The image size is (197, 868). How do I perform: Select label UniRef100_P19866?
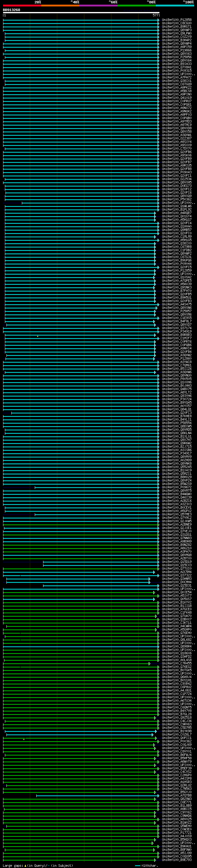(177, 50)
